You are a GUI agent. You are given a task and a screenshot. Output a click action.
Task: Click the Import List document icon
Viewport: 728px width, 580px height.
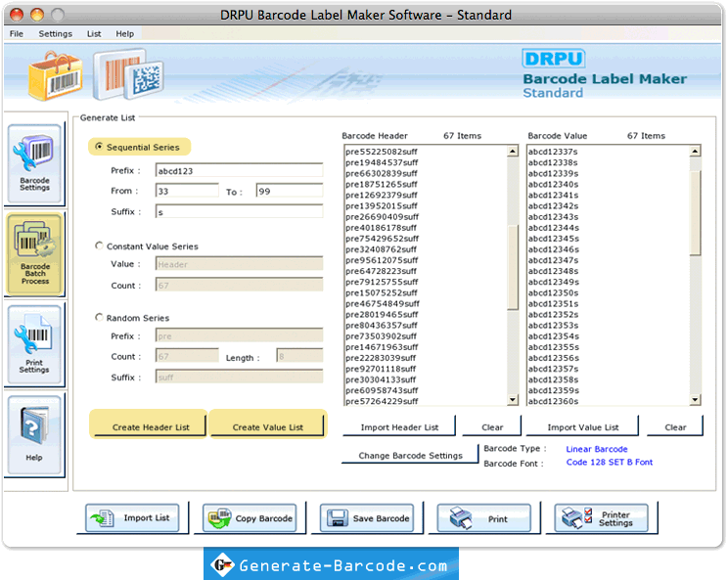pos(103,517)
